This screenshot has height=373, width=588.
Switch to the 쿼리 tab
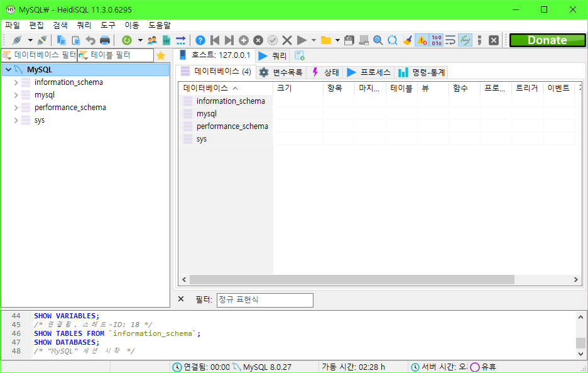point(273,56)
